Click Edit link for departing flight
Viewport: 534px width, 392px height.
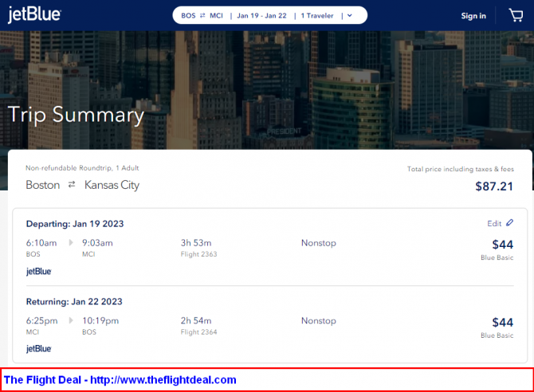494,223
